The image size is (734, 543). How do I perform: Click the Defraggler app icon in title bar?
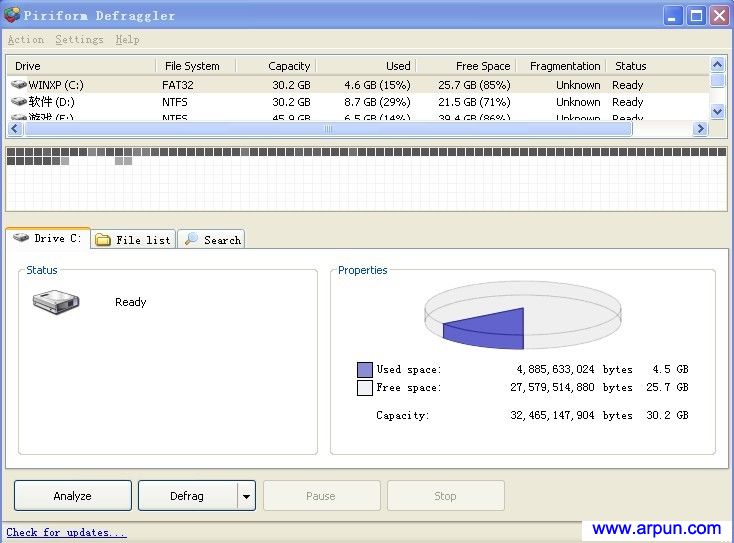[x=12, y=15]
